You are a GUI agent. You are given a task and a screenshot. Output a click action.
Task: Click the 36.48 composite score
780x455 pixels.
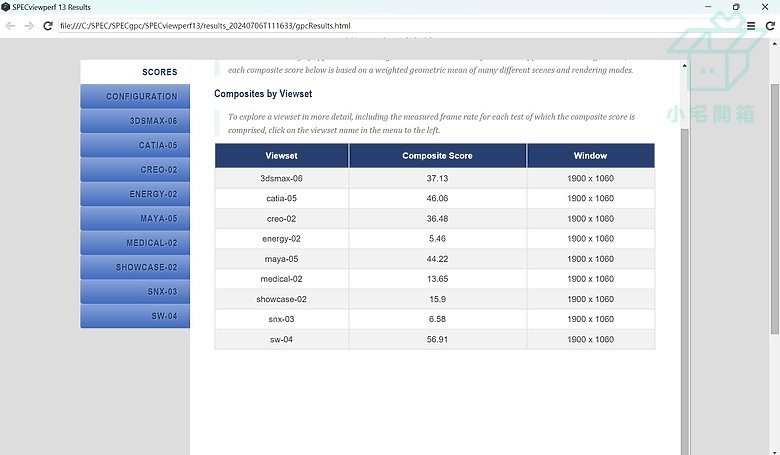[437, 219]
